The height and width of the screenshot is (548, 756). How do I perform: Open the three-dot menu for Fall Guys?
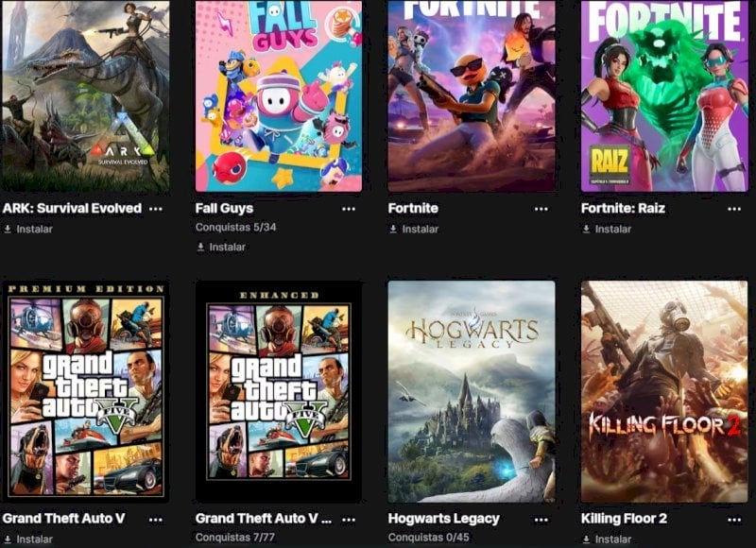point(349,209)
